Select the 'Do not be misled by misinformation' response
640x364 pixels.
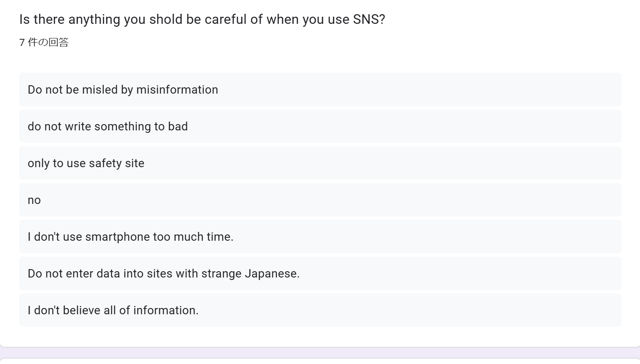[x=320, y=89]
